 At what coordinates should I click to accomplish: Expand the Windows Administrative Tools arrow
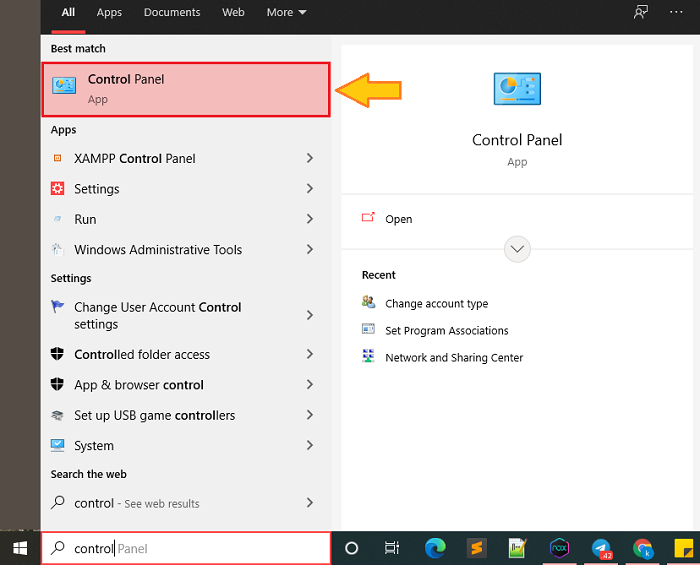point(310,250)
